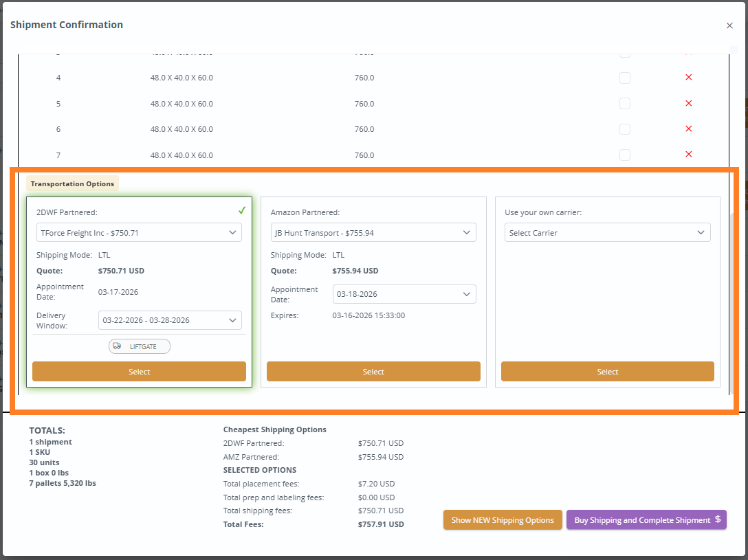Click the Liftgate truck badge
This screenshot has width=748, height=560.
point(139,346)
